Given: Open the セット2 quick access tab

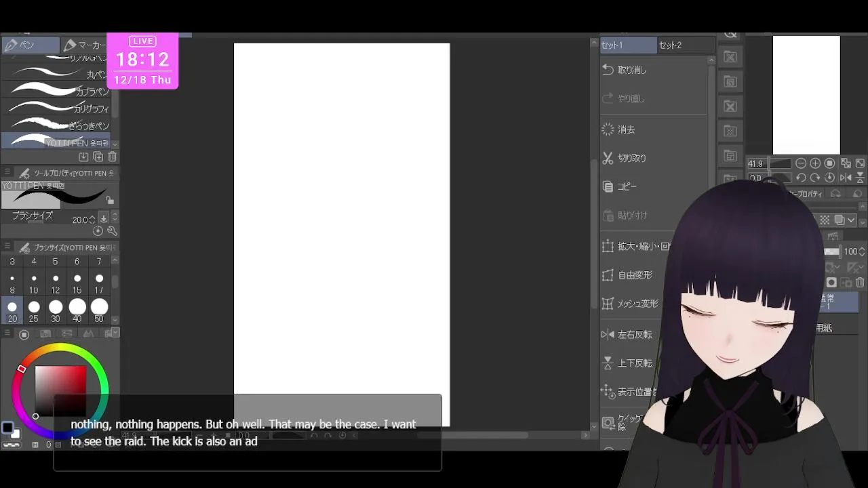Looking at the screenshot, I should pos(686,45).
